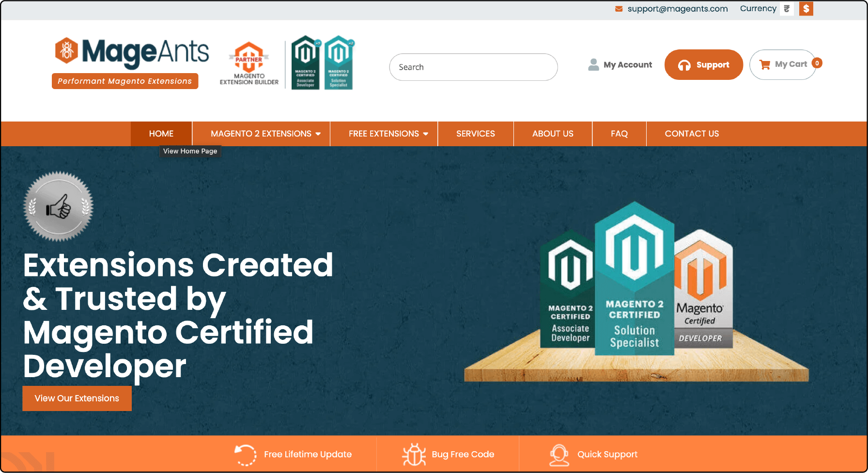Select the Dollar currency icon
This screenshot has width=868, height=473.
tap(806, 9)
